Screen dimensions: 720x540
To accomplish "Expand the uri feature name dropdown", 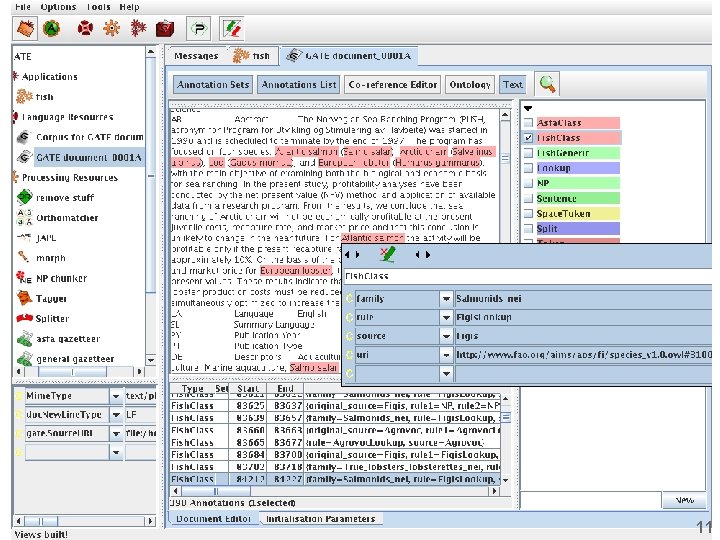I will pyautogui.click(x=445, y=354).
